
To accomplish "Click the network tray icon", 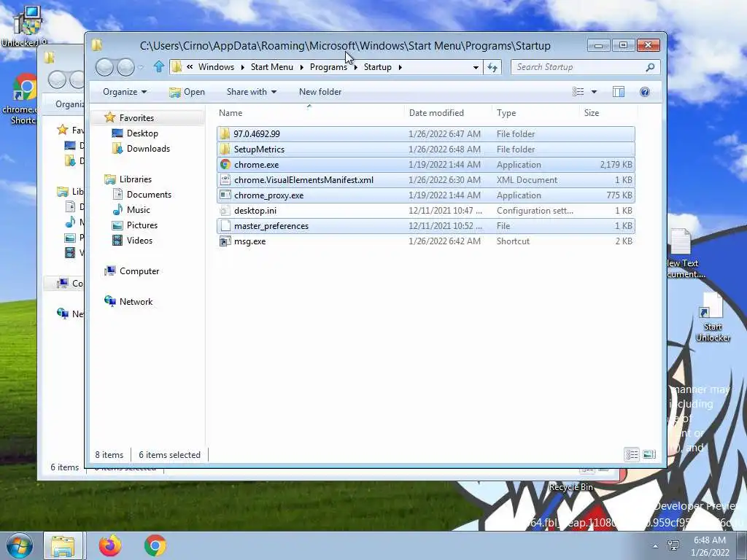I will pos(673,545).
